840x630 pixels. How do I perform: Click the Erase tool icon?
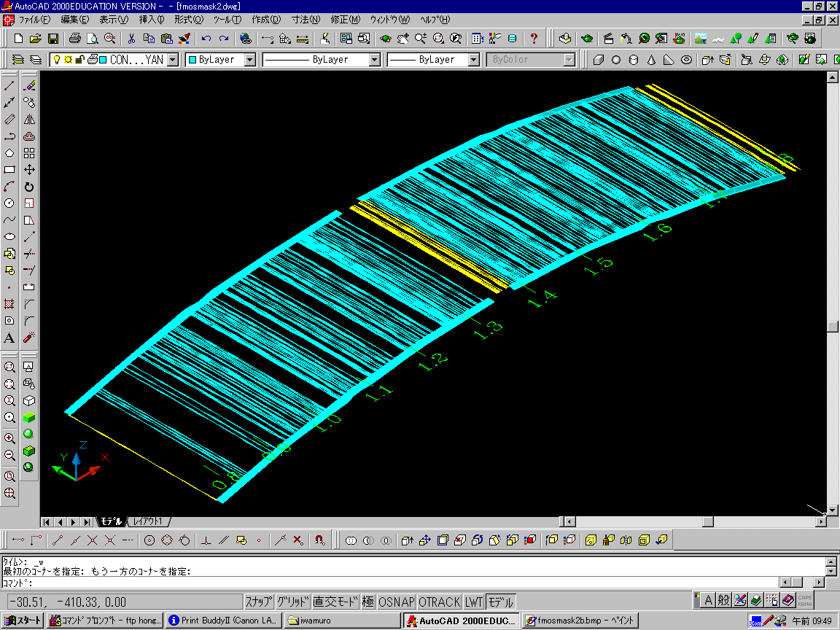pos(29,86)
